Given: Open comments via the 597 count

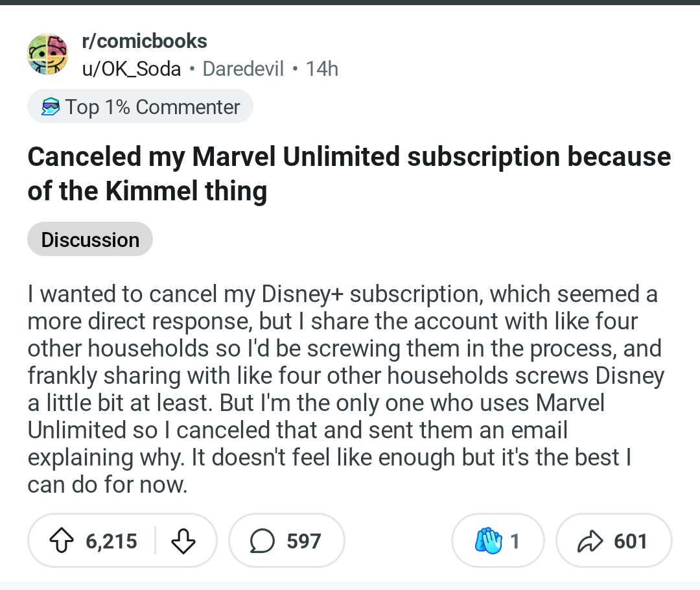Looking at the screenshot, I should tap(304, 541).
